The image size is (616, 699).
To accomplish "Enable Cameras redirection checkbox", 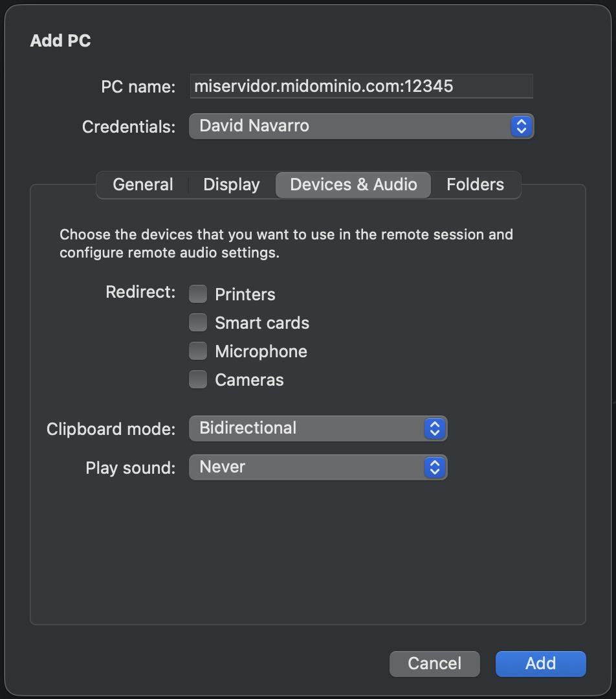I will (198, 379).
